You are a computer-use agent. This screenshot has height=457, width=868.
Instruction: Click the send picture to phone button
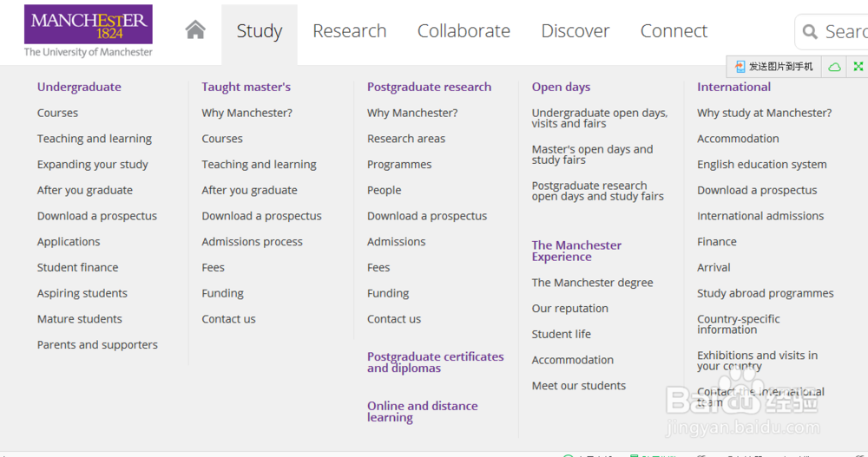coord(774,67)
